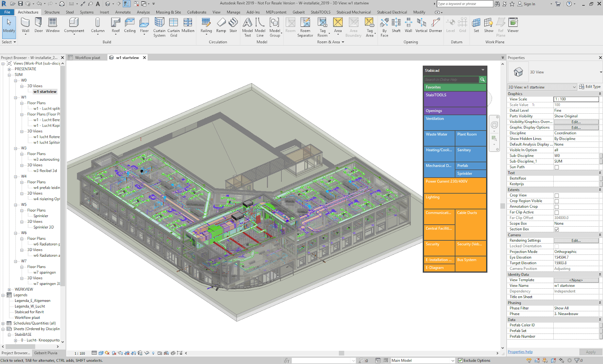Switch to the Insert ribbon tab
The height and width of the screenshot is (364, 603).
(x=104, y=12)
